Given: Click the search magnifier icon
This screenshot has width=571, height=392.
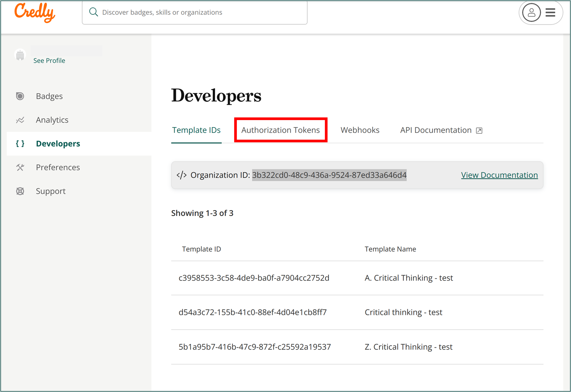Looking at the screenshot, I should pos(93,12).
